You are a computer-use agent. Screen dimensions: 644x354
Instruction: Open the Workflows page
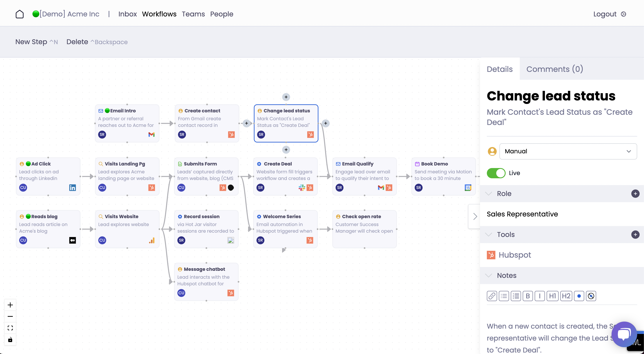pos(159,14)
